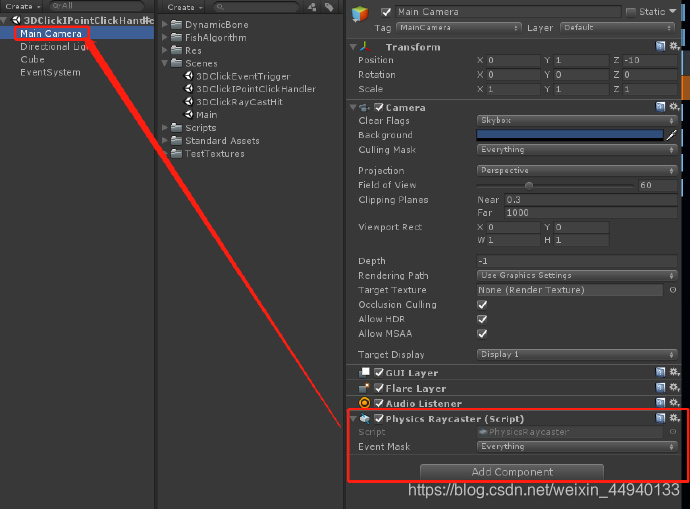This screenshot has width=690, height=509.
Task: Open Projection Perspective dropdown
Action: (x=577, y=170)
